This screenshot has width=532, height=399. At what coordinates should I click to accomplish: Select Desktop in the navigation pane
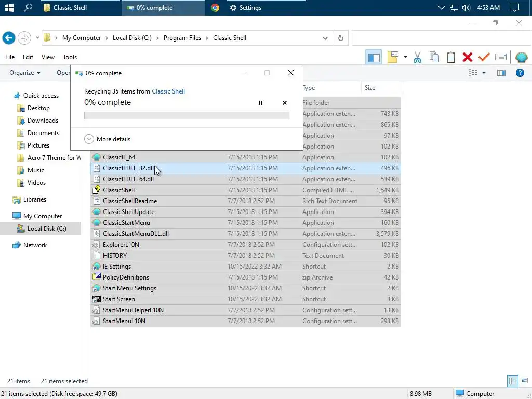click(x=38, y=108)
